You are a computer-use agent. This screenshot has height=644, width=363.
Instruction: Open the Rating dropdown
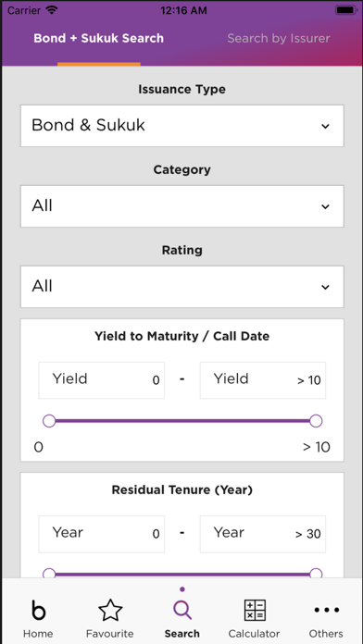[182, 287]
